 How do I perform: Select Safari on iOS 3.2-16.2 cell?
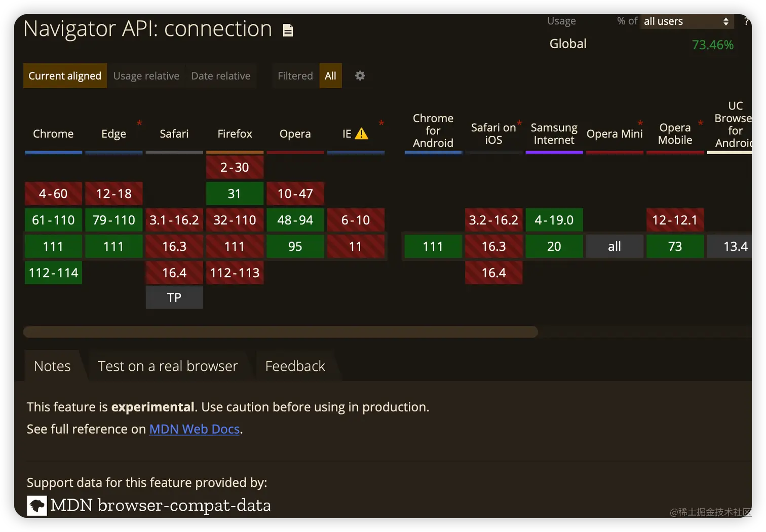(x=493, y=220)
